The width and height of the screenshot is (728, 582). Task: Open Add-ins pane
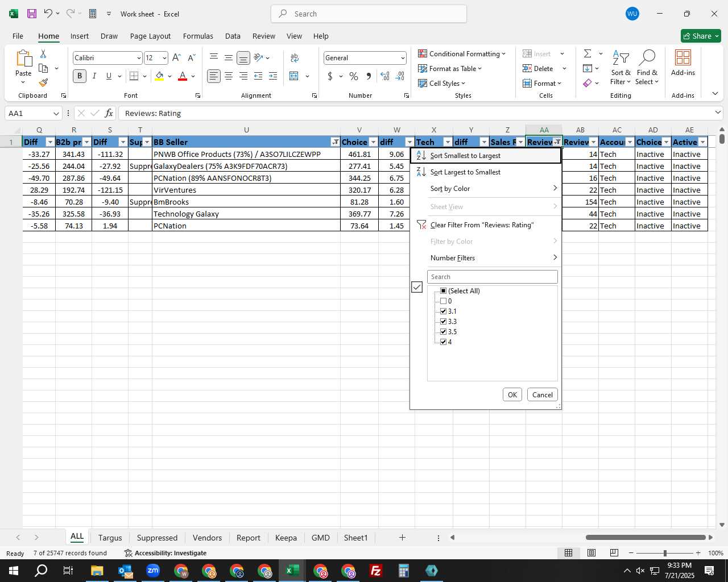point(683,63)
